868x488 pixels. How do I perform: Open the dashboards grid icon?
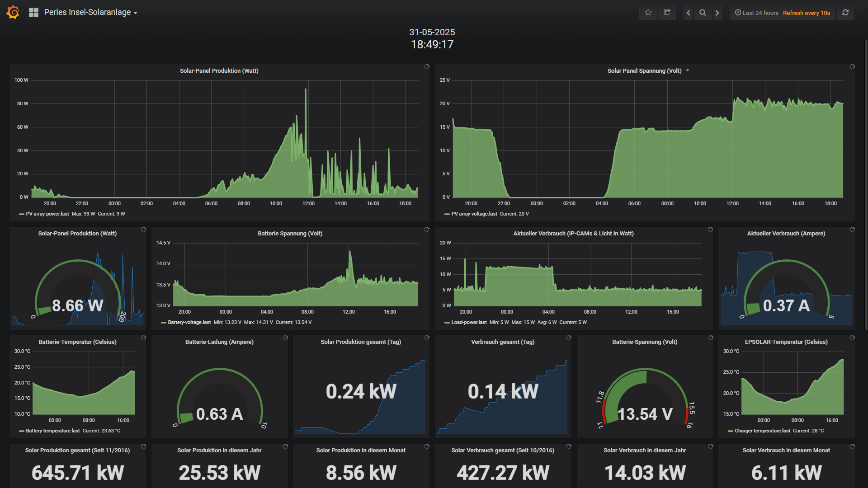(x=33, y=13)
